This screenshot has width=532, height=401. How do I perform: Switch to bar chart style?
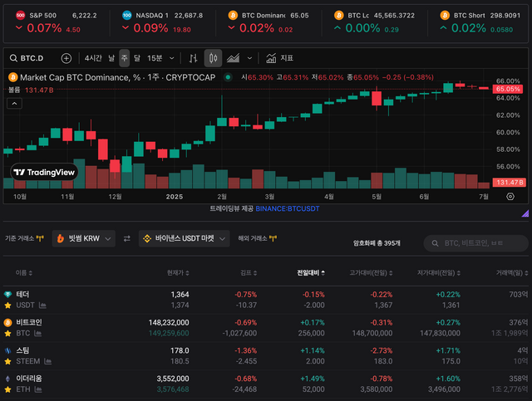point(193,58)
